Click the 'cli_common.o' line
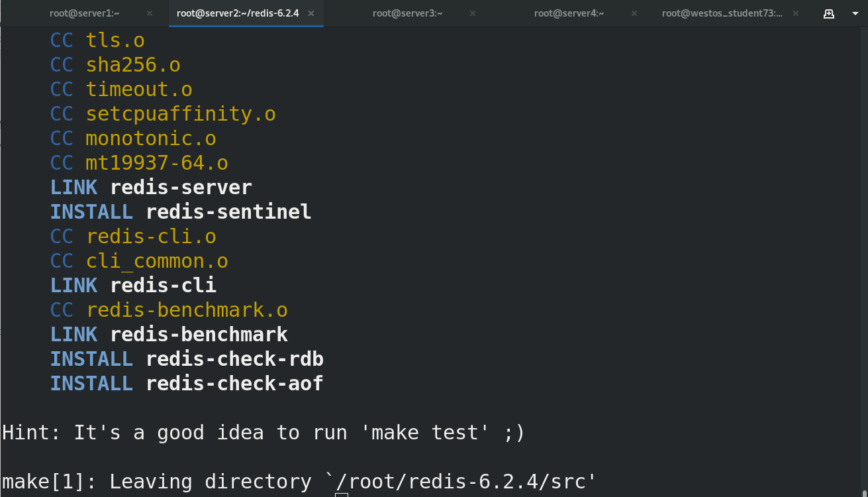Viewport: 868px width, 497px height. [139, 261]
